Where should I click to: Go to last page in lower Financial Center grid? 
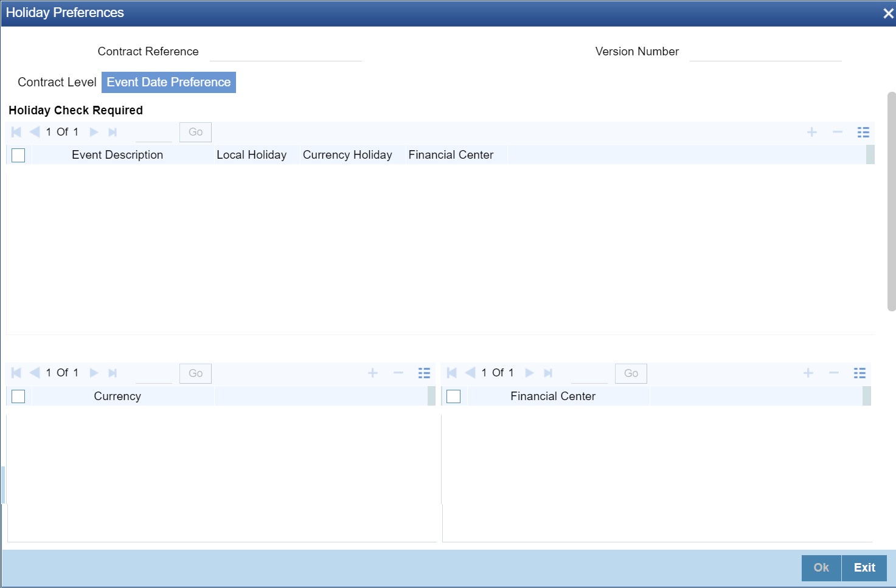tap(548, 373)
